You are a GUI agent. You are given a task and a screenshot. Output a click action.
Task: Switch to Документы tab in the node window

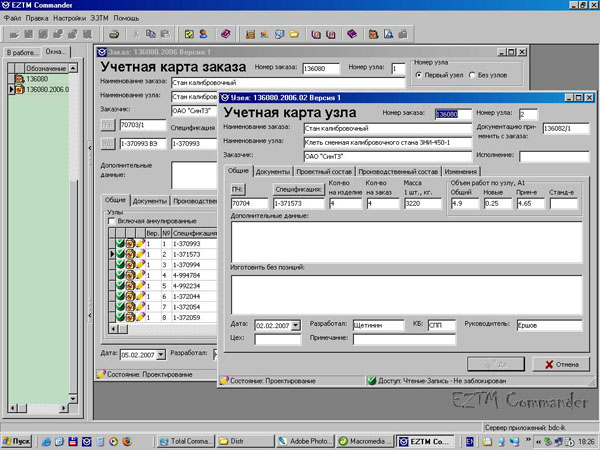273,172
